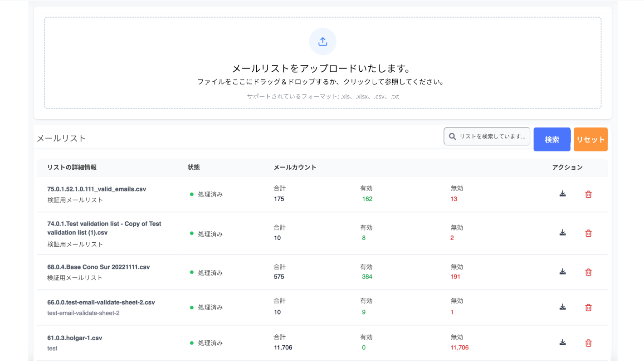Viewport: 644px width, 363px height.
Task: Delete test-email-validate-sheet-2.csv entry
Action: point(588,307)
